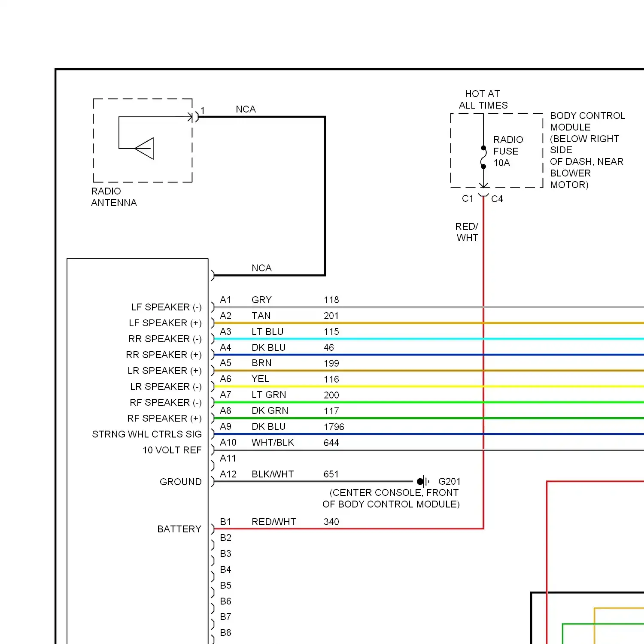Click the LR SPEAKER (-) label

[x=166, y=387]
